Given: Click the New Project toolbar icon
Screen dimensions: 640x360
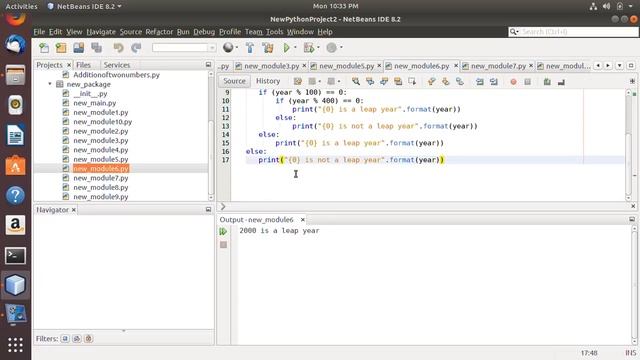Looking at the screenshot, I should (x=61, y=48).
